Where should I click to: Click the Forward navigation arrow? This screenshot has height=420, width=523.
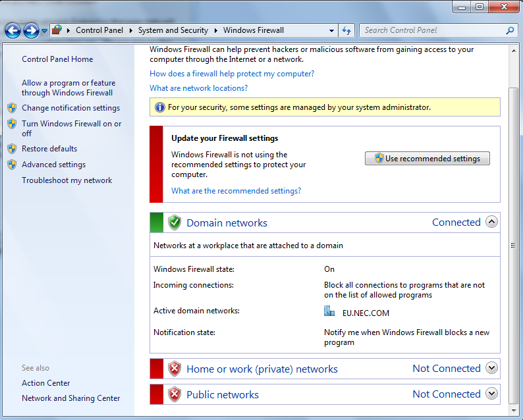[x=32, y=31]
